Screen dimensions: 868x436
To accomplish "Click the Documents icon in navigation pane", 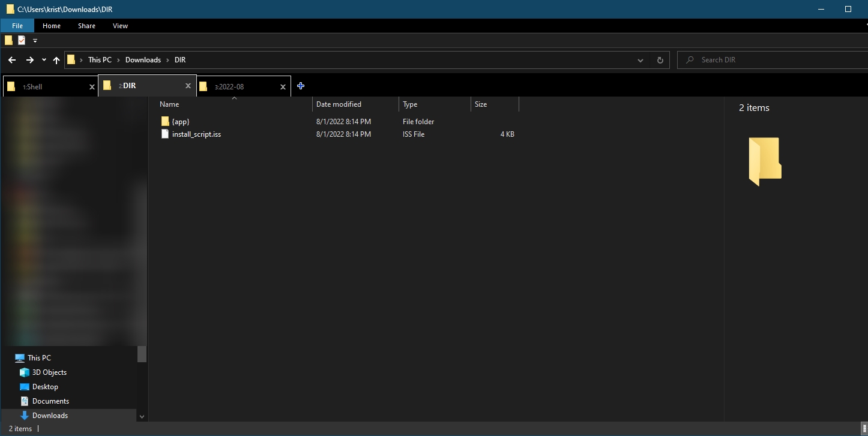I will tap(25, 401).
